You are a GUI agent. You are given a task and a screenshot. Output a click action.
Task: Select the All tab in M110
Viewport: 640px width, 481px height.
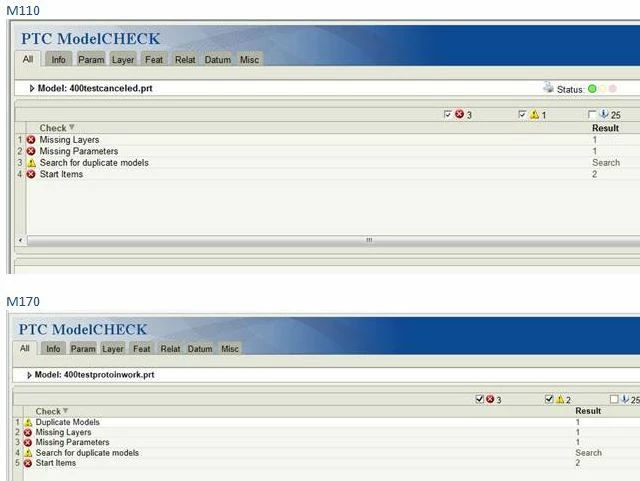point(28,59)
